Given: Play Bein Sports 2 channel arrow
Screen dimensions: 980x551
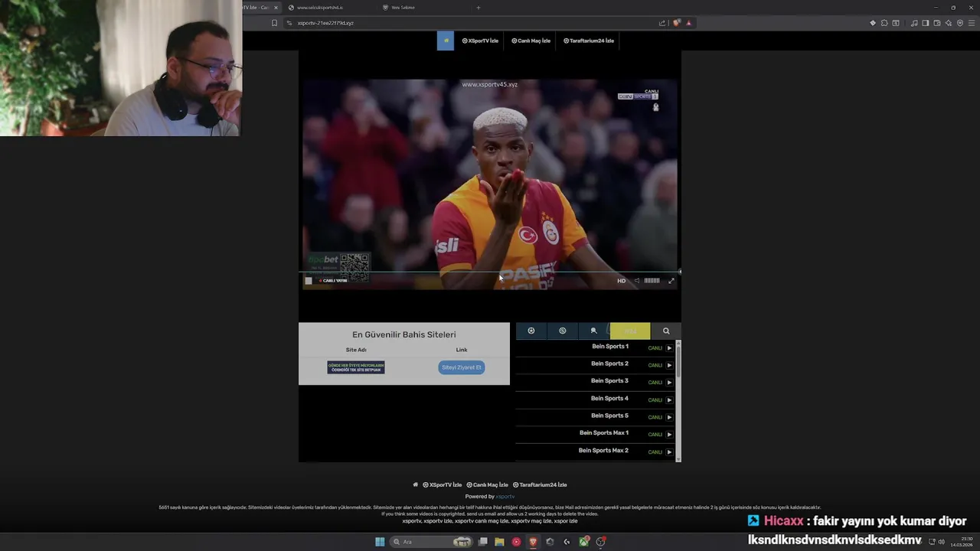Looking at the screenshot, I should coord(669,365).
